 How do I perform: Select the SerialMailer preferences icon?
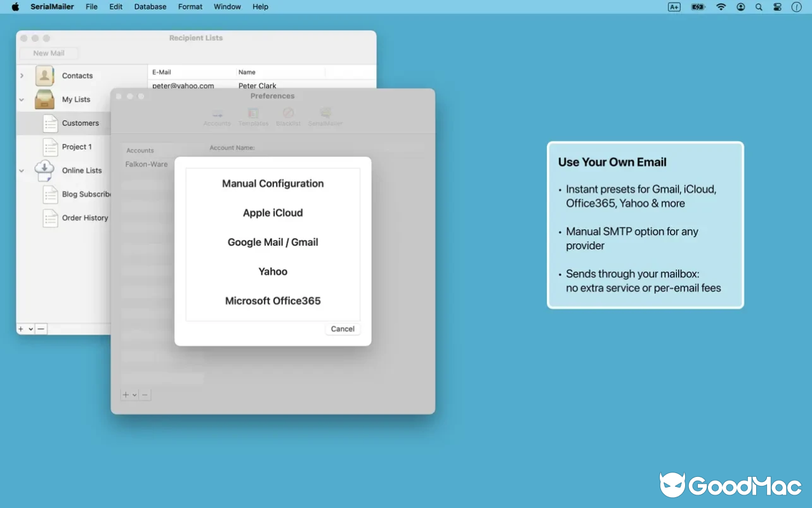pyautogui.click(x=325, y=117)
